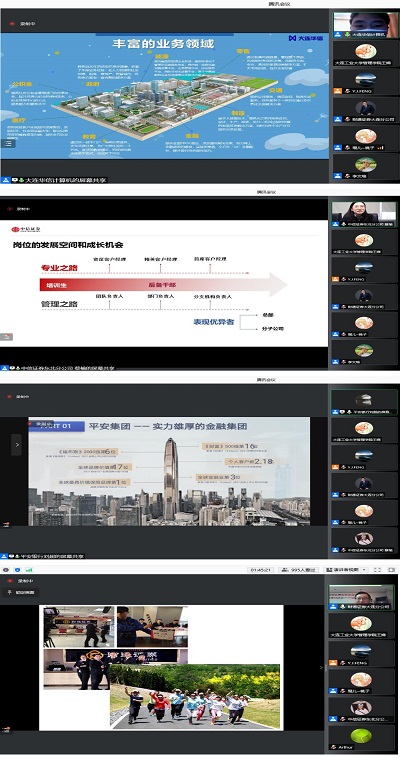Click the 管理之路 label on the CITIC slide
Screen dimensions: 400x760
point(59,303)
